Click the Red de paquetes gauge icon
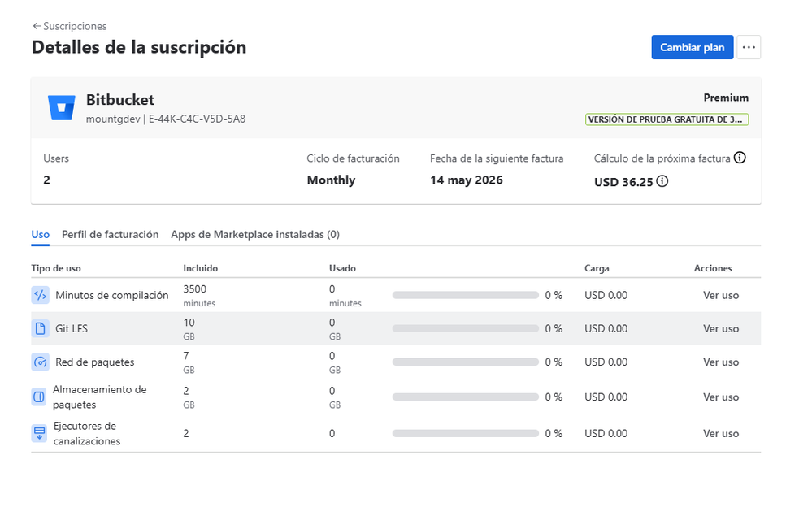This screenshot has height=520, width=812. pos(40,362)
